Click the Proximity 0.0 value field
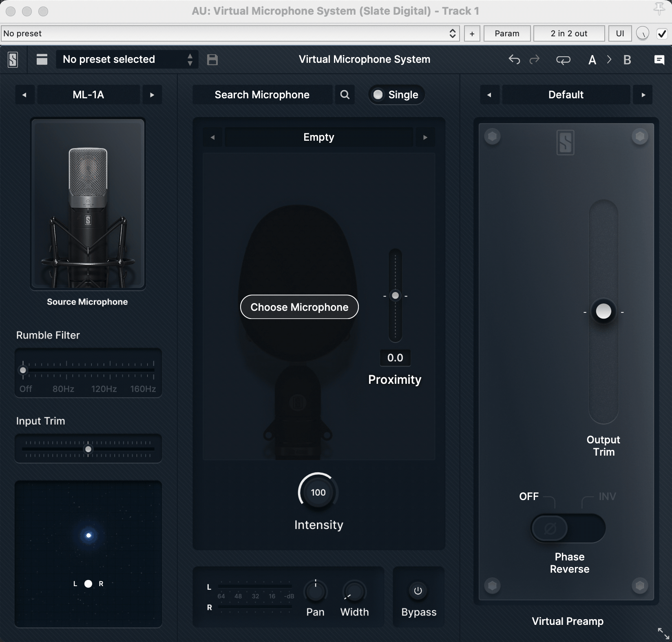 point(395,358)
